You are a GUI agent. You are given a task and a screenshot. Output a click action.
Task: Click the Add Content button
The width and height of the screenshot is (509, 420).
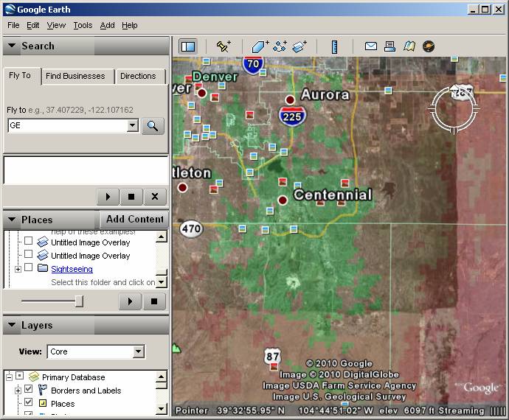coord(135,220)
